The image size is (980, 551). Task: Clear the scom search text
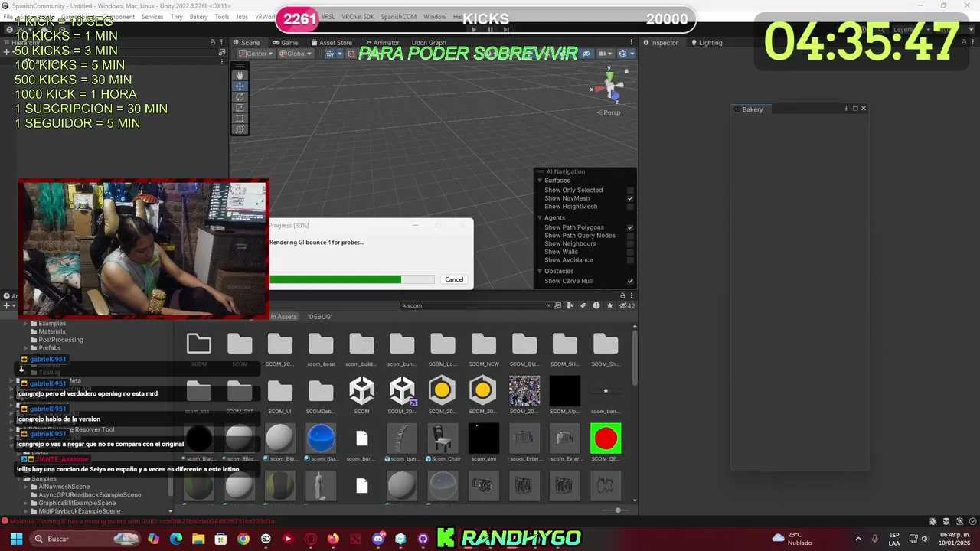tap(548, 305)
